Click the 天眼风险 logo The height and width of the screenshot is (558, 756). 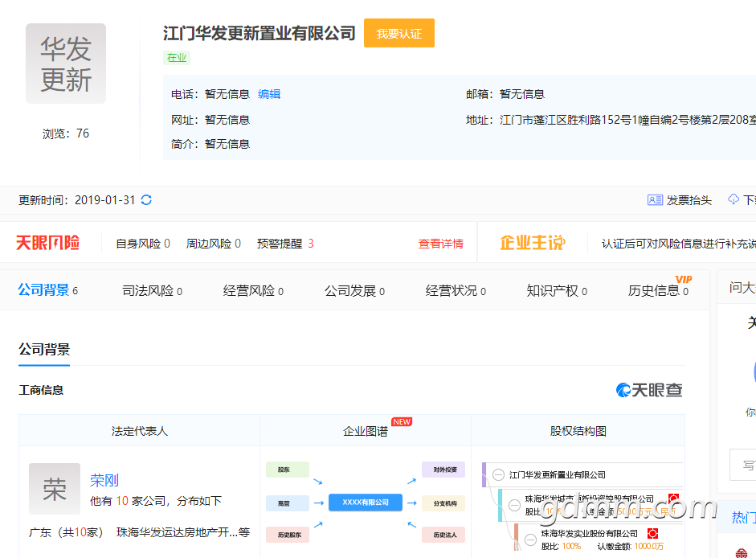pyautogui.click(x=47, y=243)
